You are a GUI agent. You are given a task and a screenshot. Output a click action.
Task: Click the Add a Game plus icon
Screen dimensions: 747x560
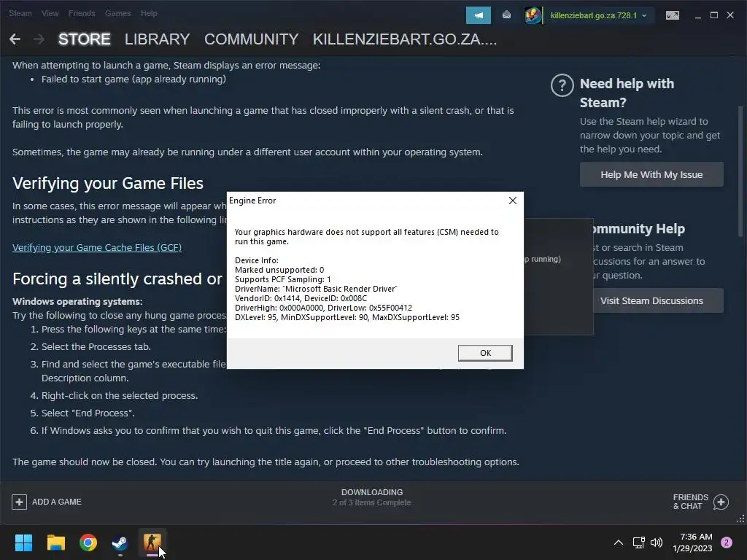(19, 502)
